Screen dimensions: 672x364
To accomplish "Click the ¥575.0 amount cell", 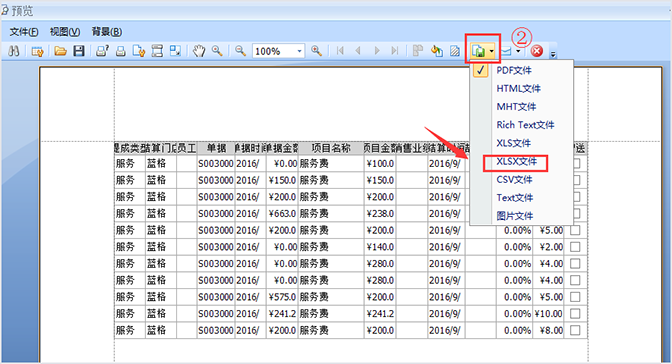I will [x=282, y=297].
